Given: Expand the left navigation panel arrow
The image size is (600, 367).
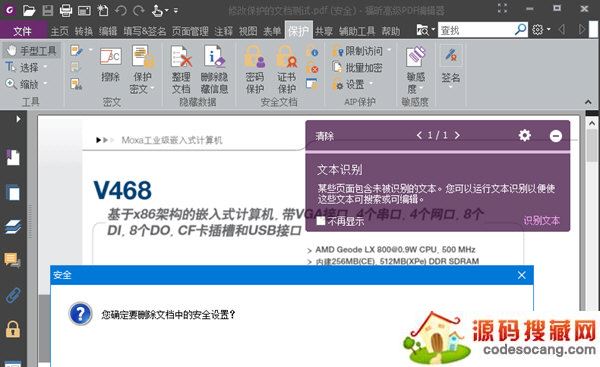Looking at the screenshot, I should click(18, 119).
